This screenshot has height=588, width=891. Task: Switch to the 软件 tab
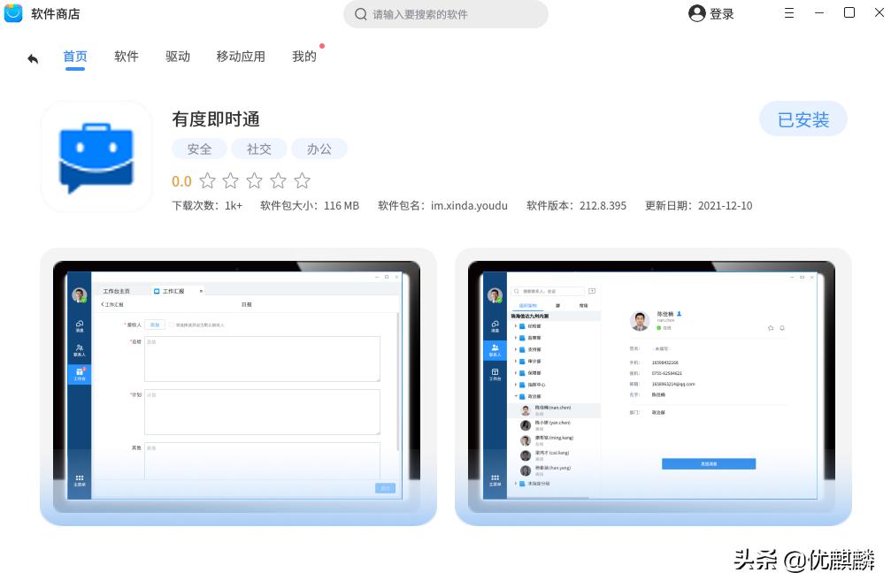coord(127,57)
